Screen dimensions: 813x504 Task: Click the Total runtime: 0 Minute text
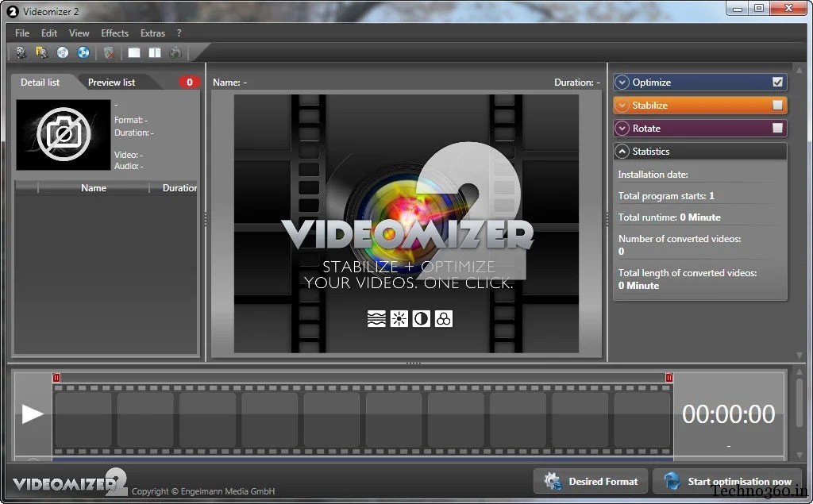click(x=669, y=217)
